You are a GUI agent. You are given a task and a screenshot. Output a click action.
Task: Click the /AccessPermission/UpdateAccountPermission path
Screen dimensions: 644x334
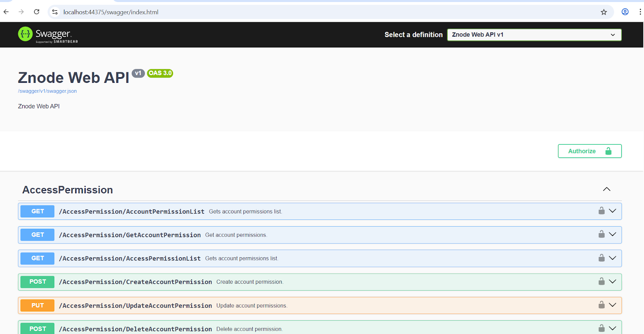(x=135, y=306)
